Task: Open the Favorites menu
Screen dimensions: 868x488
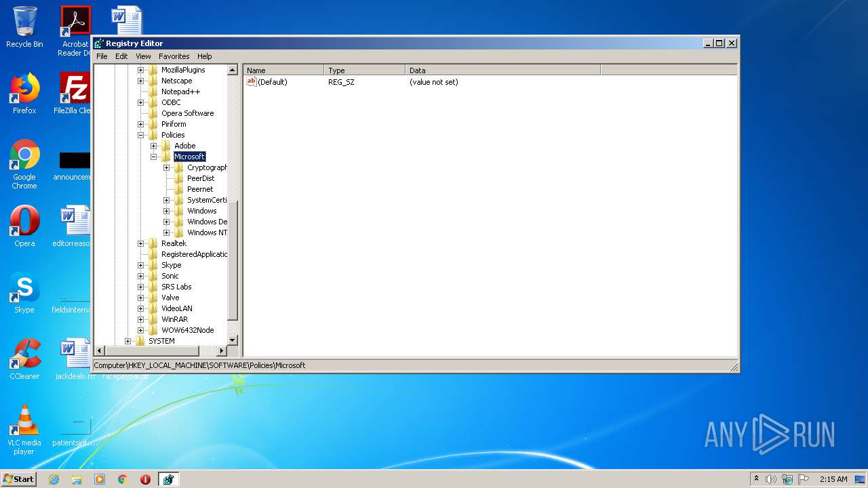Action: [174, 56]
